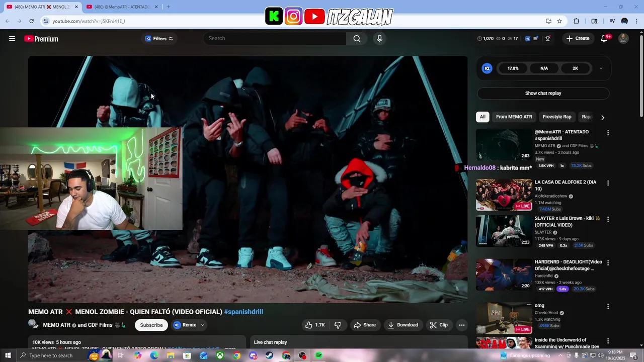Viewport: 644px width, 362px height.
Task: Subscribe to MEMO ATR channel
Action: coord(151,325)
